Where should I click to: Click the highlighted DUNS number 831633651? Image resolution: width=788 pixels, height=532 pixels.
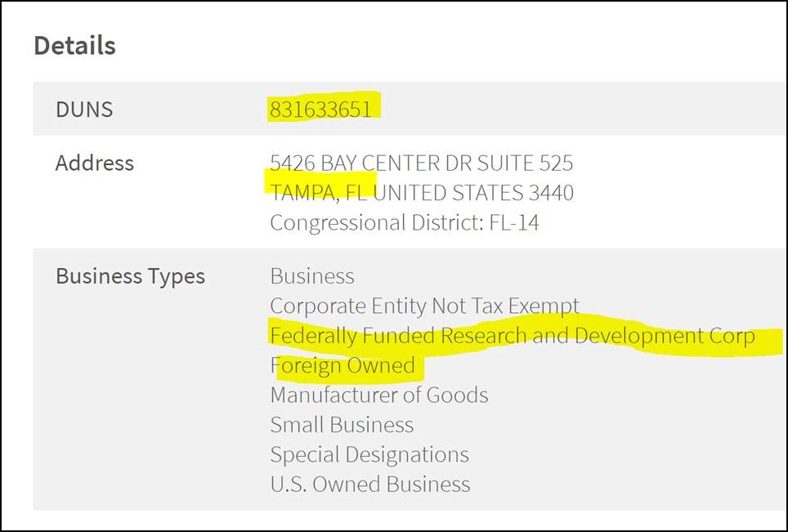point(320,110)
